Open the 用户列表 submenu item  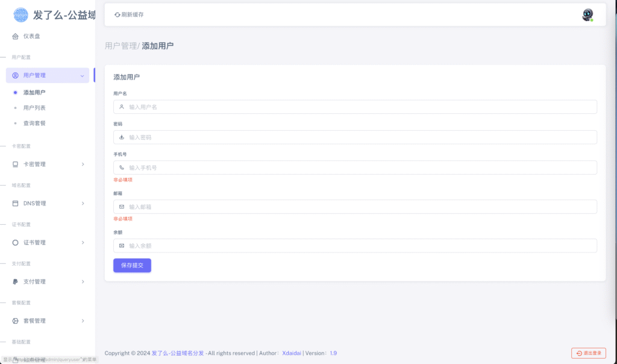click(x=34, y=108)
